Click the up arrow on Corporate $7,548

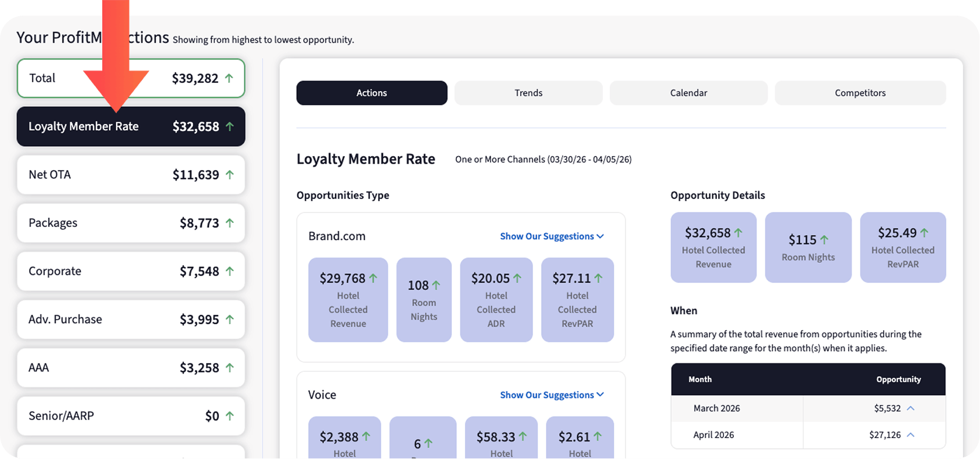click(230, 271)
